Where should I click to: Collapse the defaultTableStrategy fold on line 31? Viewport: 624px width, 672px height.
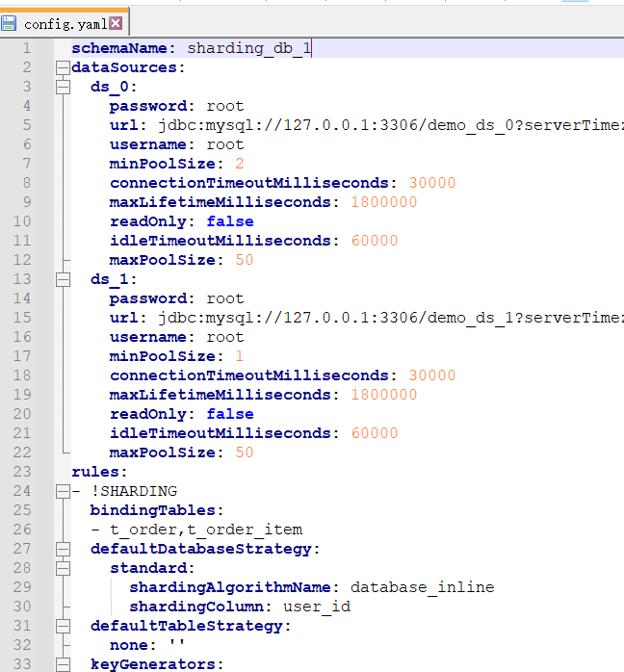63,626
